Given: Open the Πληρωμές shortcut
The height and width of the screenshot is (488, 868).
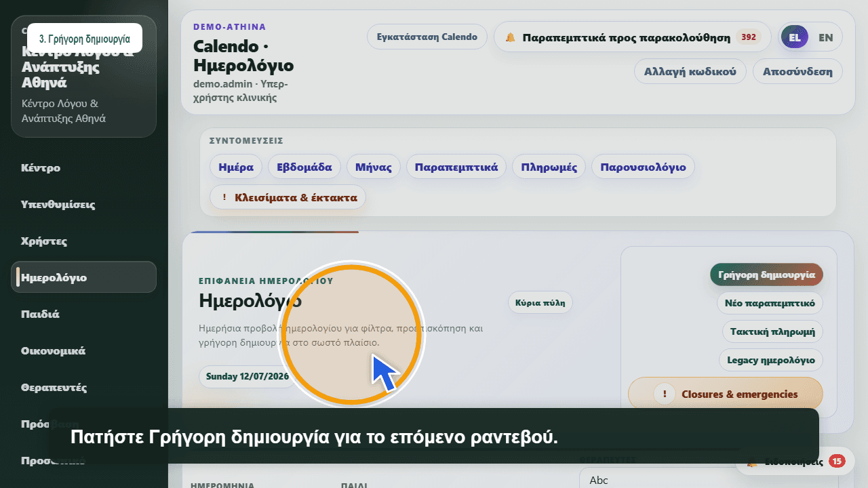Looking at the screenshot, I should 549,167.
